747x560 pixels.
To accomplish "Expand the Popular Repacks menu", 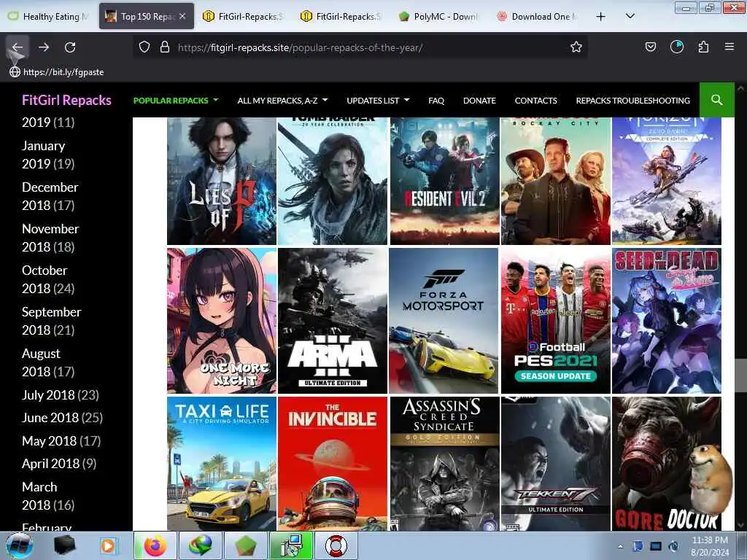I will [x=175, y=101].
